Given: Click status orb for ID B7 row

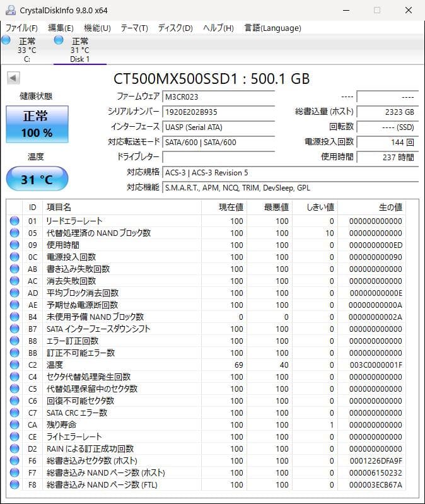Looking at the screenshot, I should click(15, 329).
